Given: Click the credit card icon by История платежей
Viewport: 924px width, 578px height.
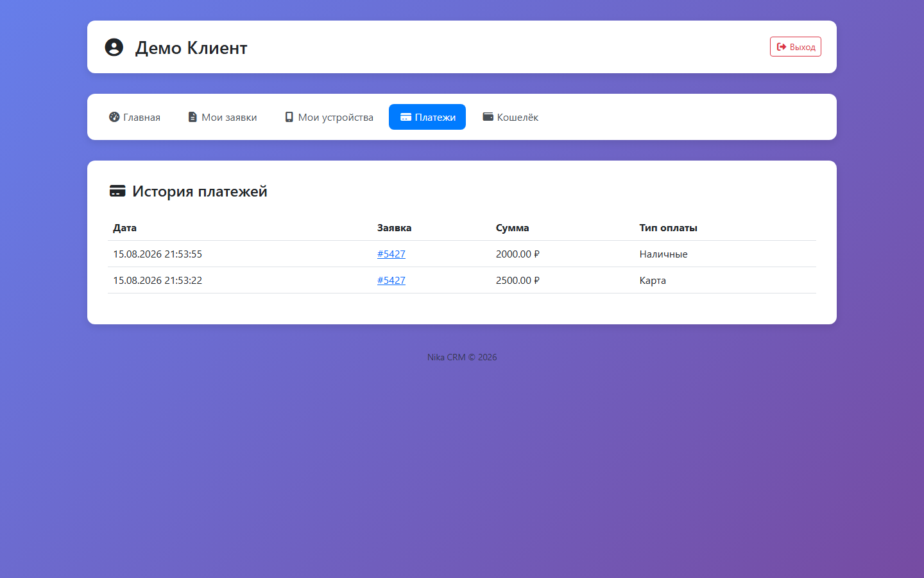Looking at the screenshot, I should [x=117, y=191].
